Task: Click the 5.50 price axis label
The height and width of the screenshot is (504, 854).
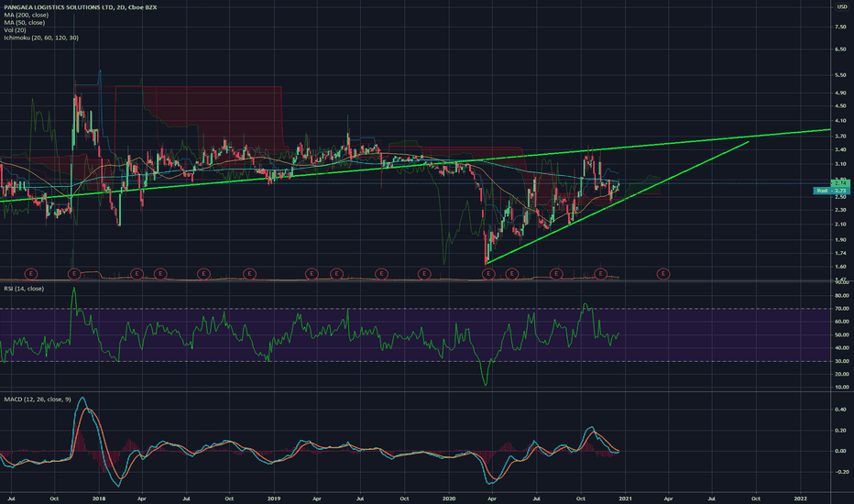Action: point(840,75)
